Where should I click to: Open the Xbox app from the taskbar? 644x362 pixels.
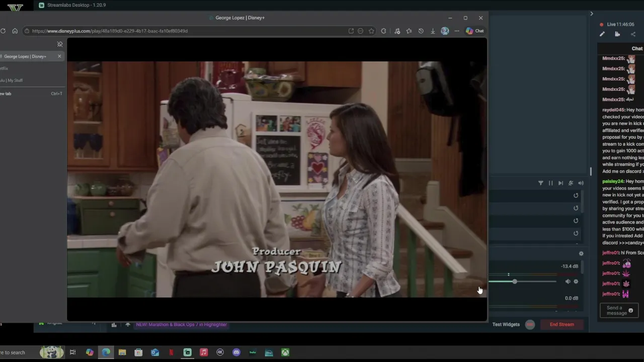285,352
